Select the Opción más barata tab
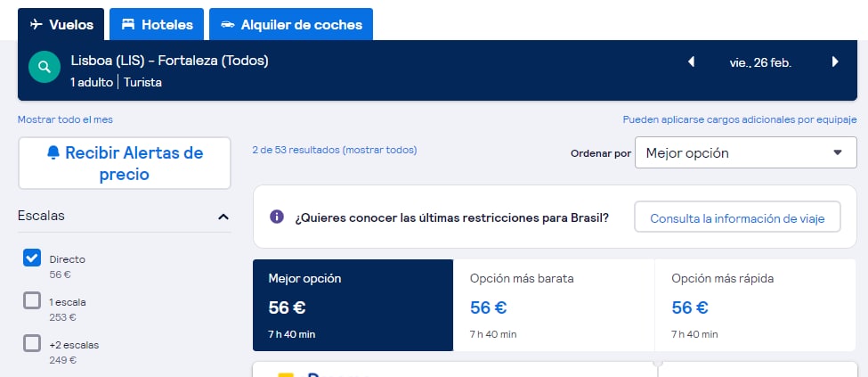 coord(554,305)
